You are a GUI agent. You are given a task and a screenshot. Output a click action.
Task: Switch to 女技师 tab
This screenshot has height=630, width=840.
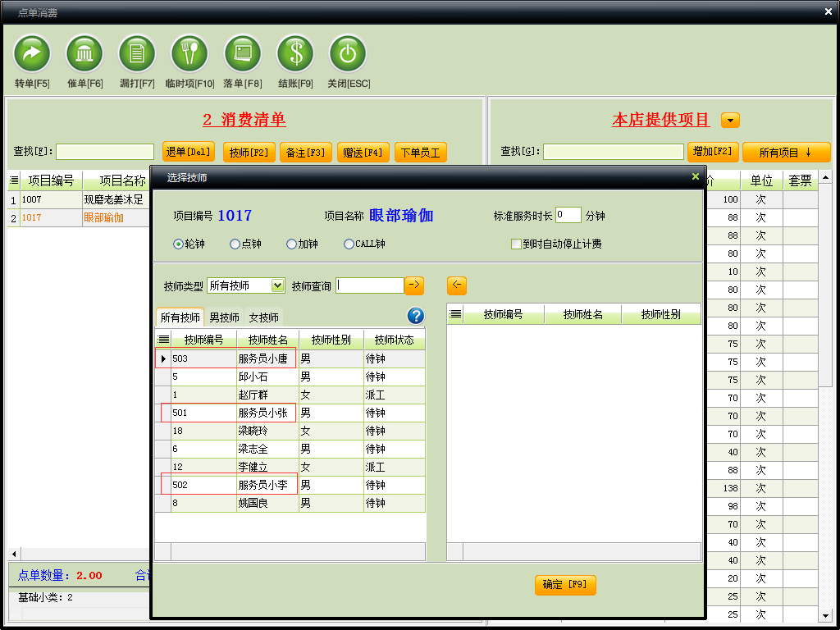point(263,317)
